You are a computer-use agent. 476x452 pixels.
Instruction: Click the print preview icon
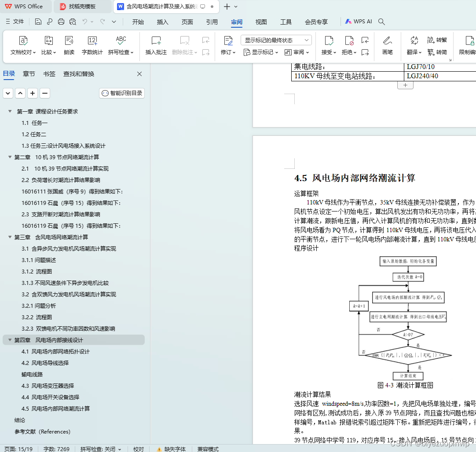point(73,22)
